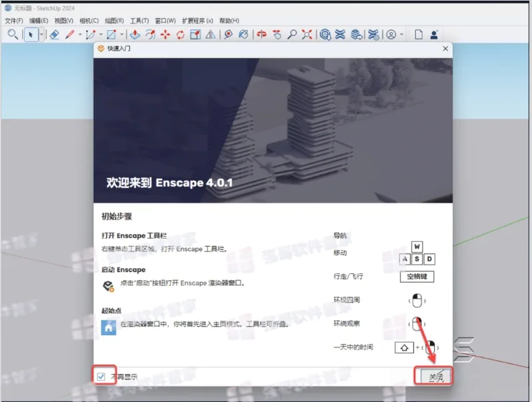Activate the Offset tool
The image size is (532, 402).
coord(150,35)
